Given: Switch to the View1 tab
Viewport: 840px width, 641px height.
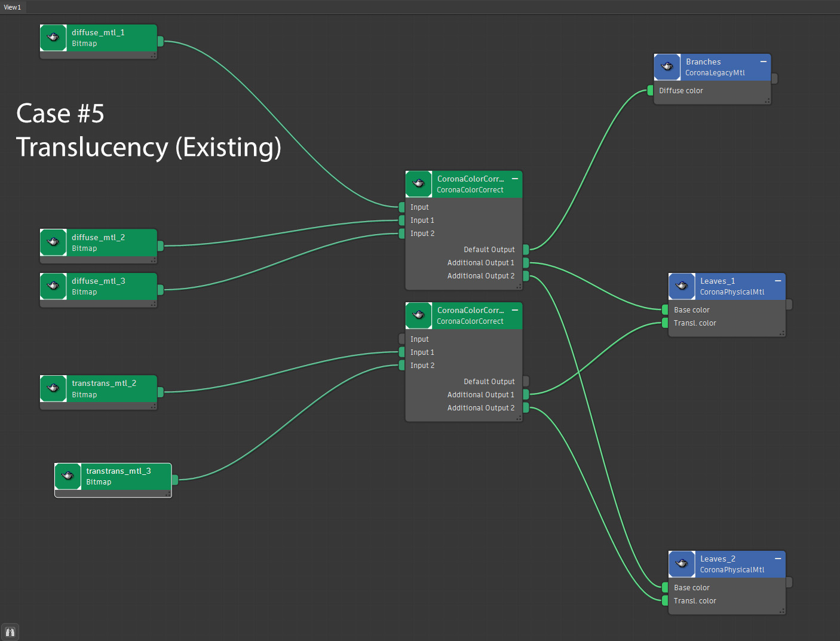Looking at the screenshot, I should pos(13,7).
